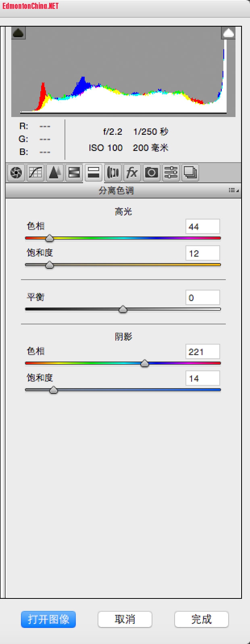Click the 阴影 色相 value field
Viewport: 250px width, 644px height.
click(203, 351)
